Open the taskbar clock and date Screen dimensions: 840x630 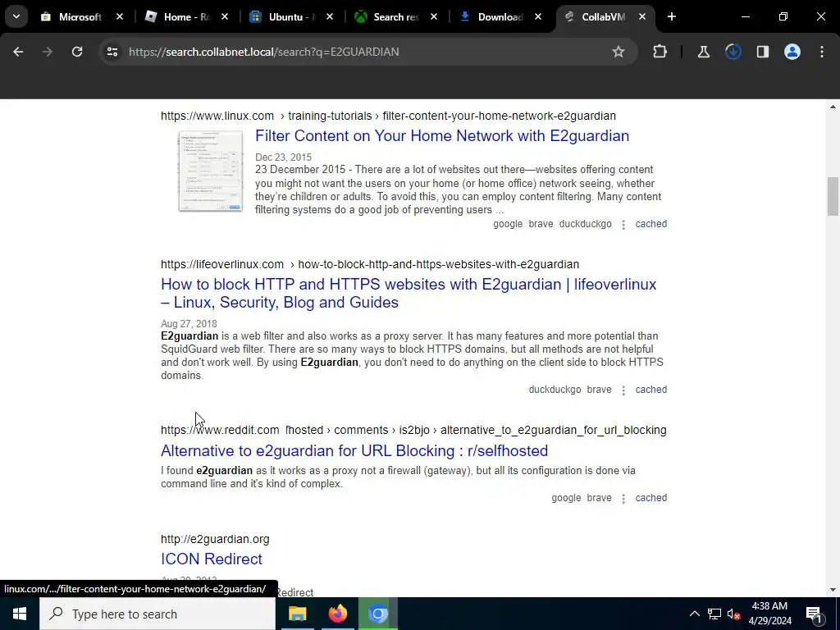[x=769, y=614]
